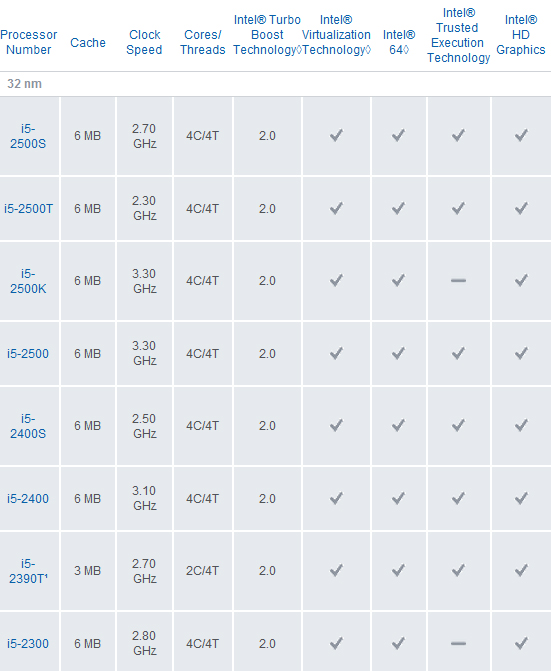This screenshot has height=671, width=551.
Task: Click the Intel 64 column header
Action: [399, 42]
